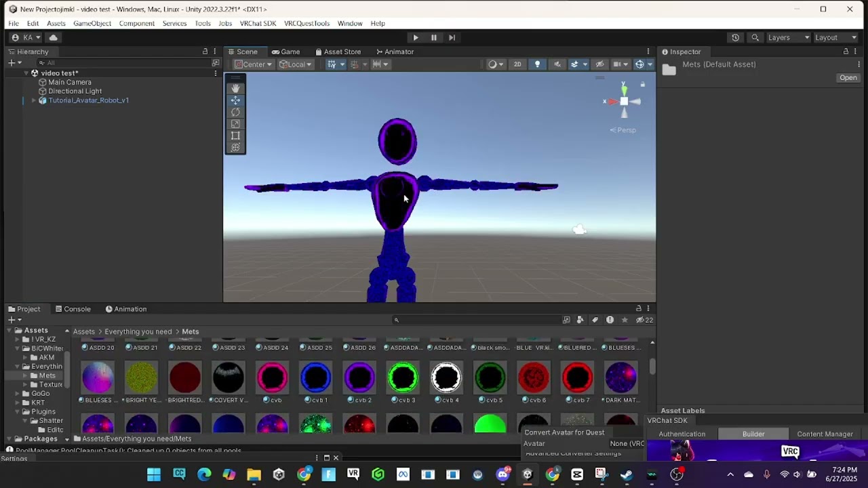Select the Rect tool
The height and width of the screenshot is (488, 868).
tap(235, 136)
